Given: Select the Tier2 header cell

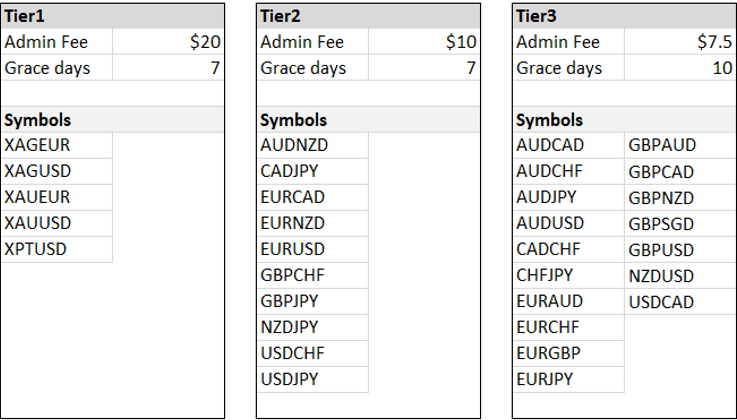Looking at the screenshot, I should (x=368, y=16).
